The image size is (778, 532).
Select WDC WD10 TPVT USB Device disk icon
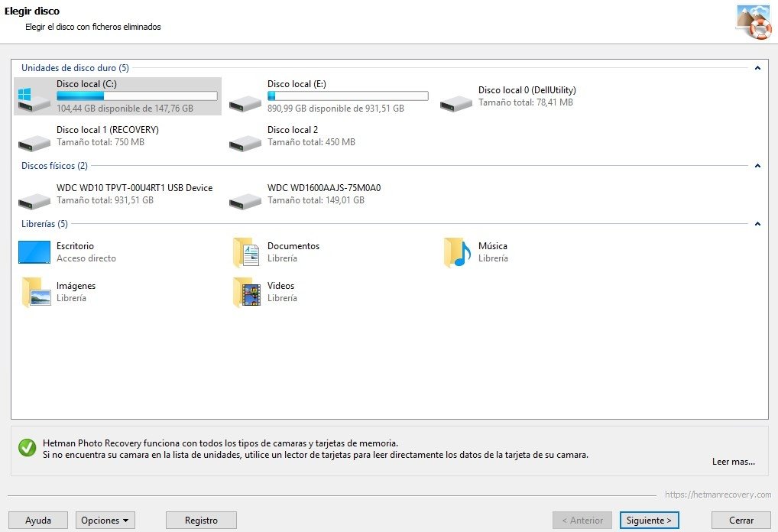coord(34,201)
